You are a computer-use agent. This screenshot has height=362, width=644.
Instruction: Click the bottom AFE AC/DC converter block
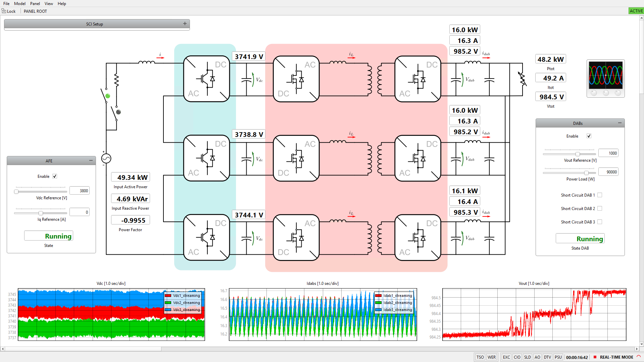point(207,238)
